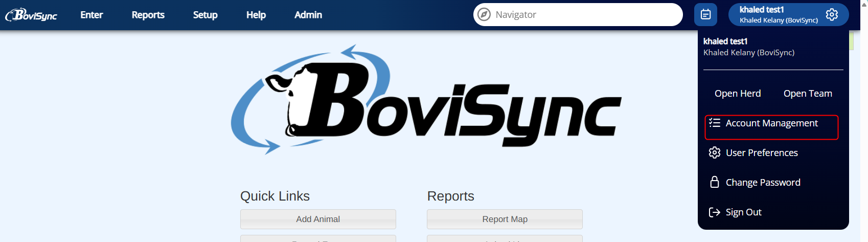Open the Admin menu
This screenshot has width=868, height=242.
click(x=308, y=15)
